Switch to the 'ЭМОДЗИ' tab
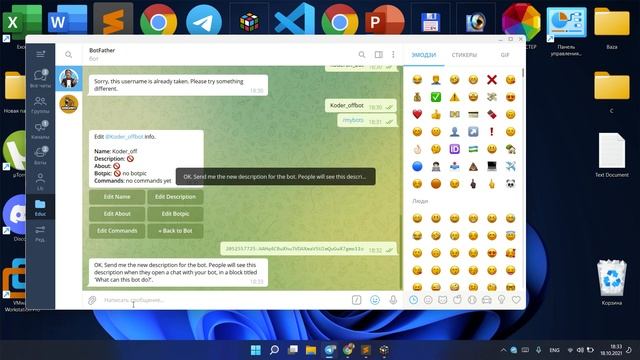 424,55
